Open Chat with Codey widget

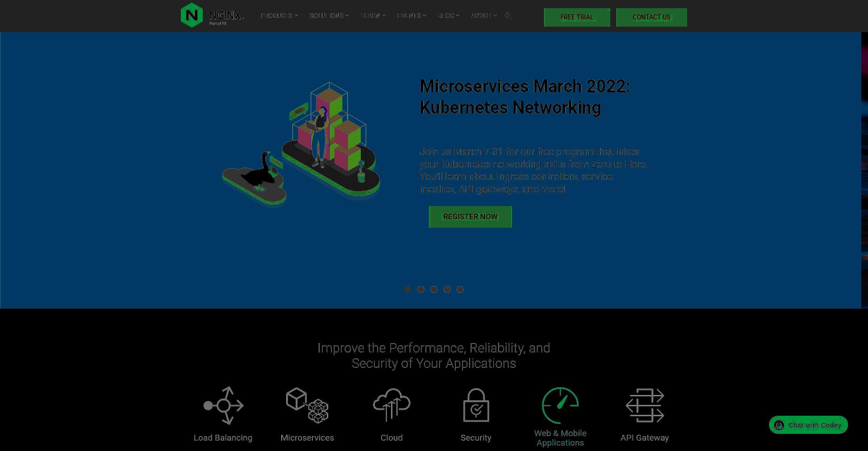point(808,425)
